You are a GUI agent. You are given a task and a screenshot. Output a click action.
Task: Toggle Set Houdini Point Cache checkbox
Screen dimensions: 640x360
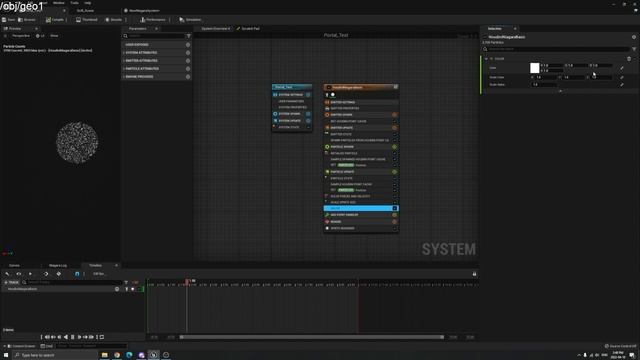point(395,121)
